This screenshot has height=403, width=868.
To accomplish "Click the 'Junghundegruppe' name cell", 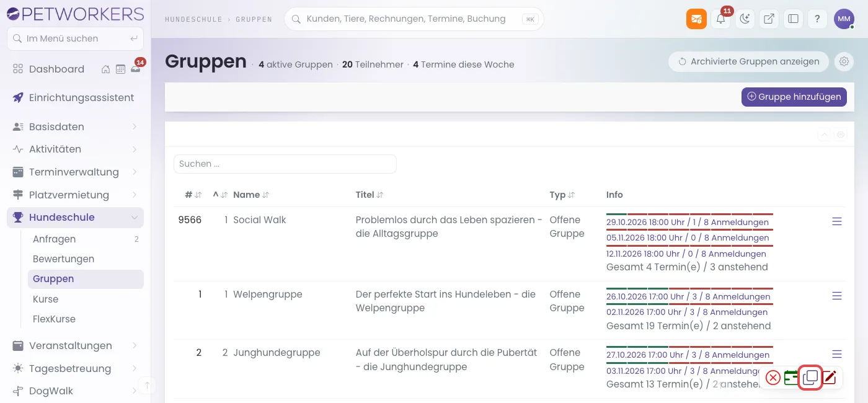I will point(277,353).
